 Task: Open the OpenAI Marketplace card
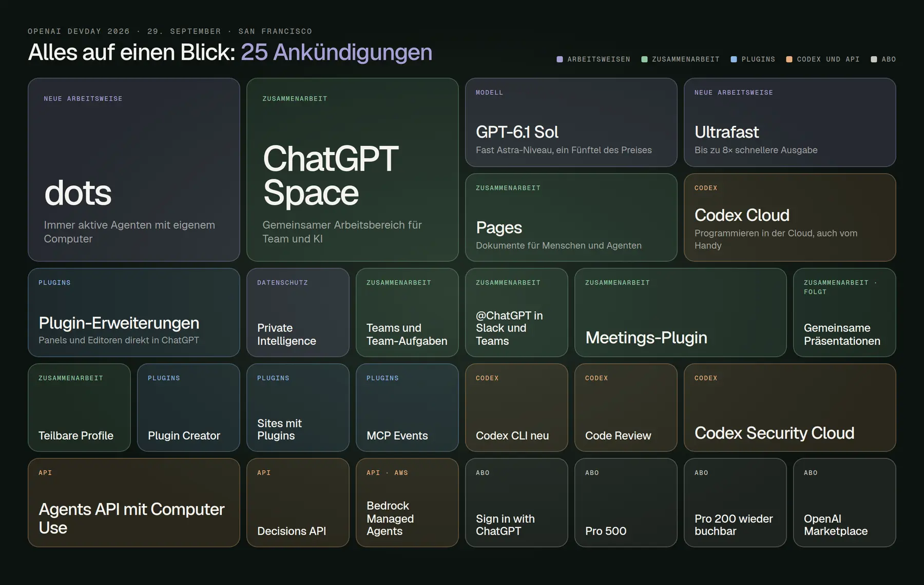click(844, 503)
